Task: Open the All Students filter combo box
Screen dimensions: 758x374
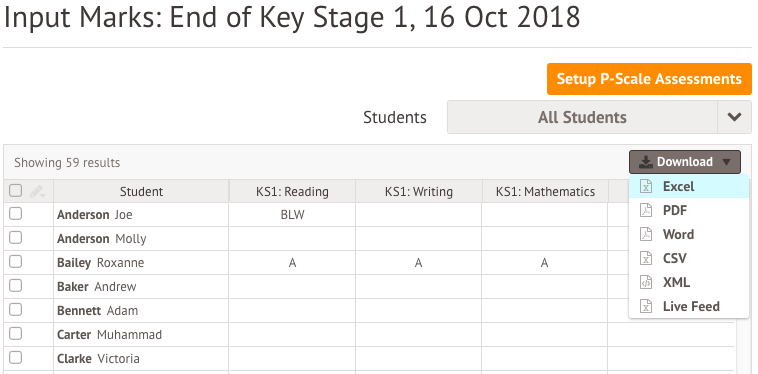Action: (x=599, y=117)
